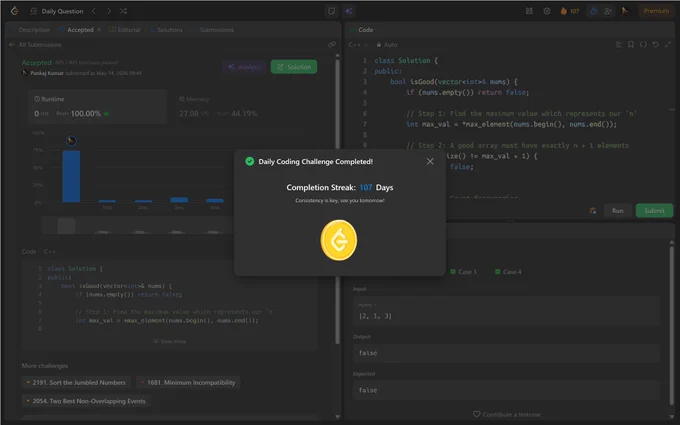
Task: Close the Accepted tab
Action: pos(99,29)
